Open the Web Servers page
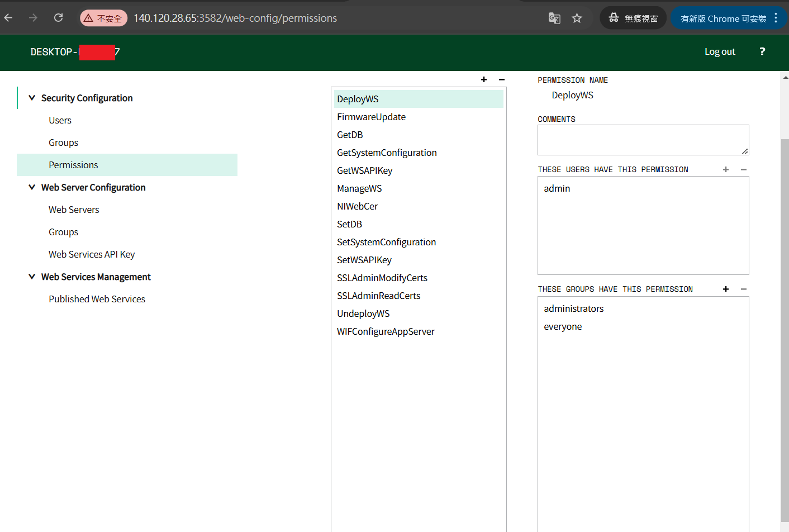 click(74, 210)
